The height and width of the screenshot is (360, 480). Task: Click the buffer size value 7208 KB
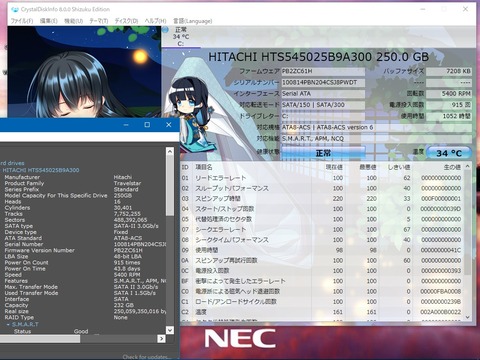coord(449,71)
